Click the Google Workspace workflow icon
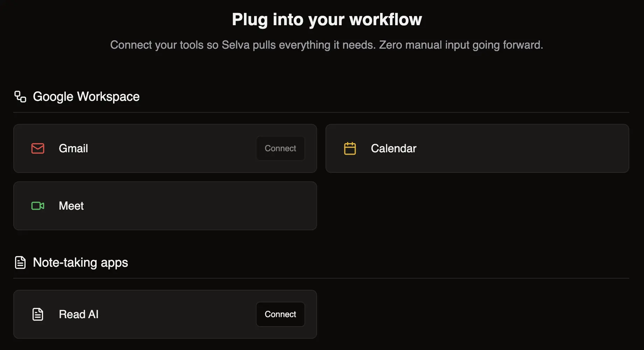This screenshot has width=644, height=350. [20, 97]
